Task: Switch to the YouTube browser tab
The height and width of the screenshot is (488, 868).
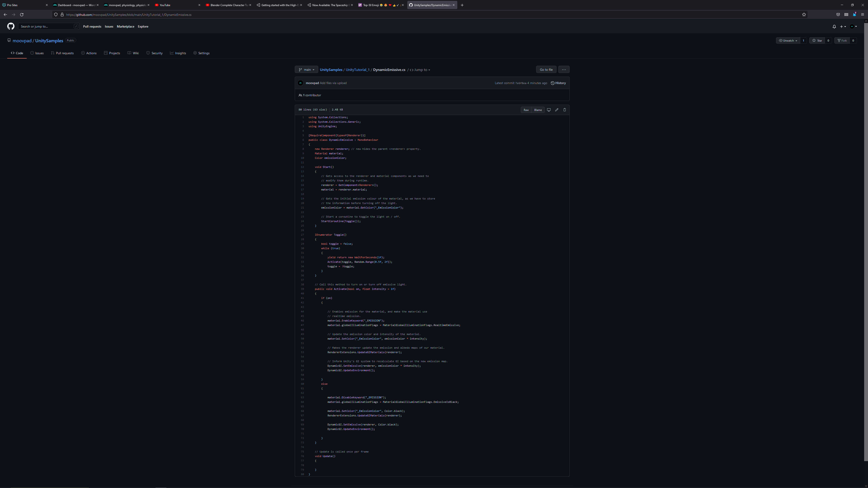Action: [178, 5]
